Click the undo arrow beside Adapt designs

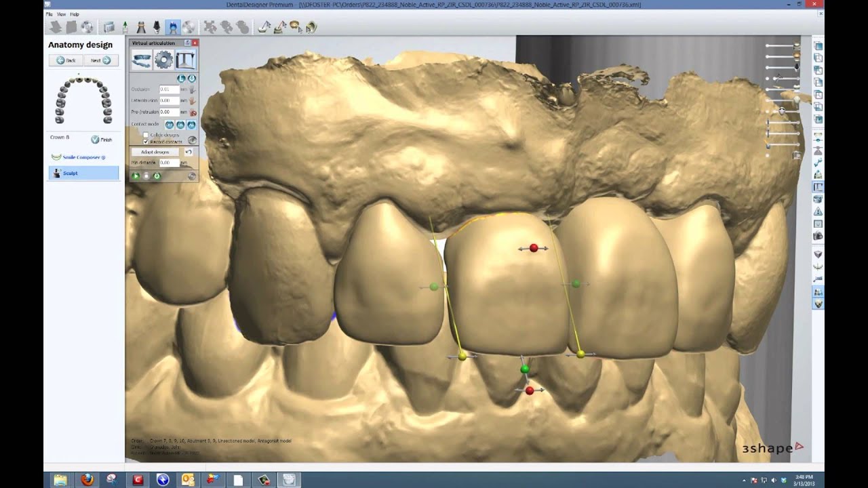pos(189,152)
